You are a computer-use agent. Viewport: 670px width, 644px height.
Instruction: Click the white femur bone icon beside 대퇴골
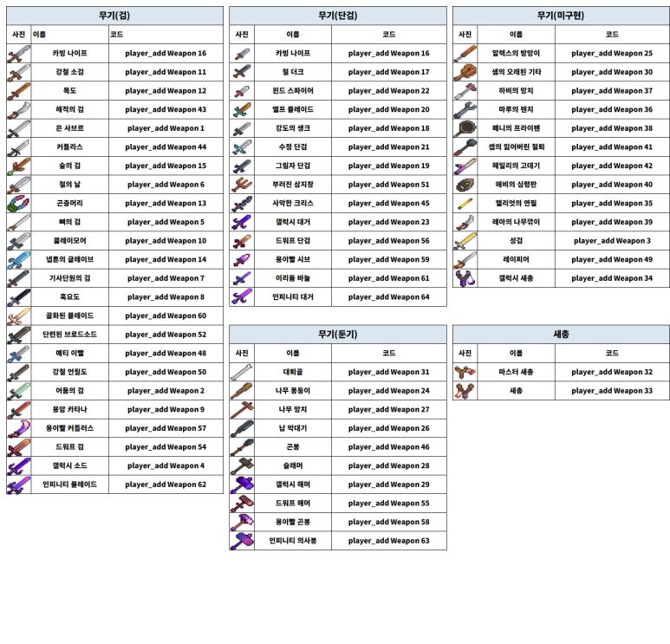coord(242,372)
